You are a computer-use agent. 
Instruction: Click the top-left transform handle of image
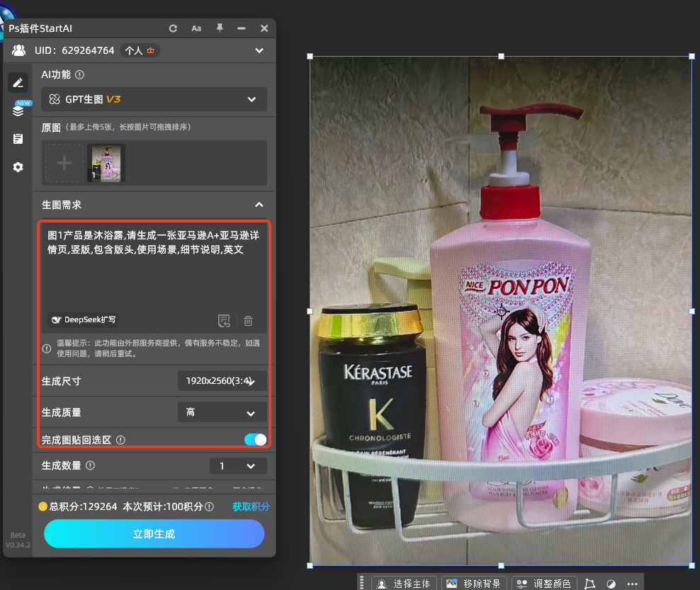coord(310,56)
